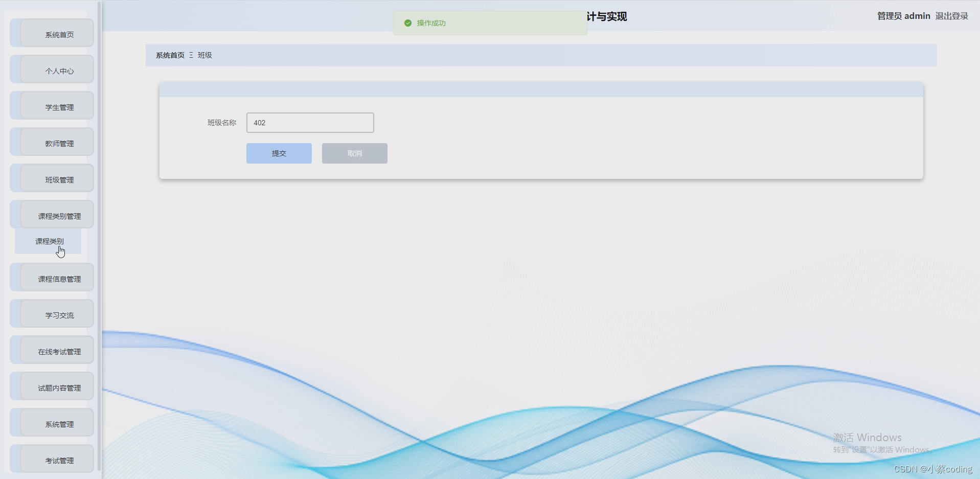Expand the 课程信息管理 sidebar menu

pyautogui.click(x=52, y=278)
